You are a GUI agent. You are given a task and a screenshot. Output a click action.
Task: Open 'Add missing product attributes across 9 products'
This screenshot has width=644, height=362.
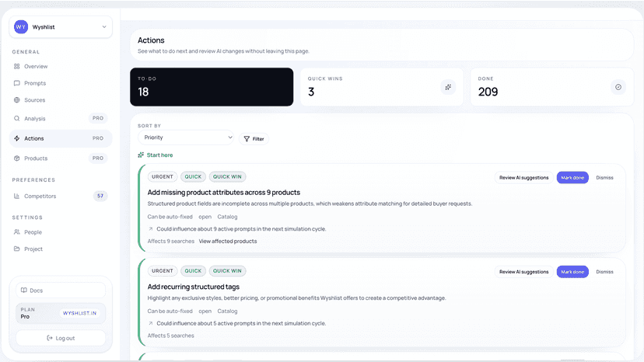pyautogui.click(x=224, y=192)
